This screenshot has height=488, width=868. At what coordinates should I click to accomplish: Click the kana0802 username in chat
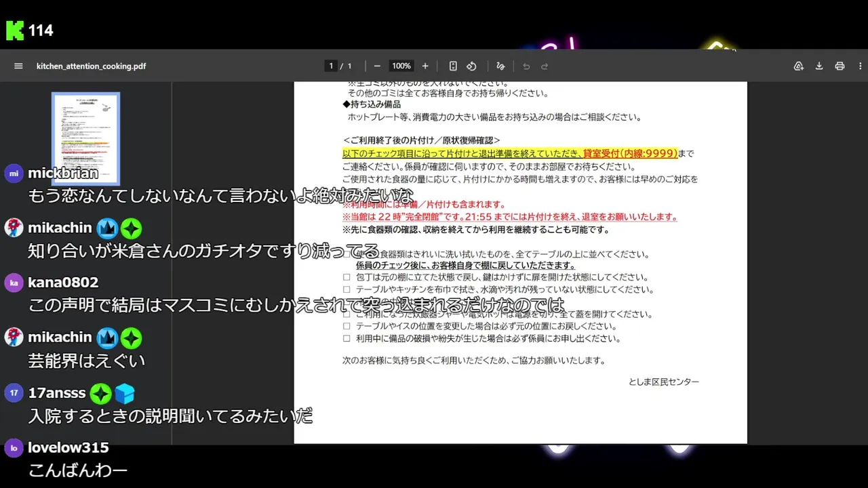[63, 282]
